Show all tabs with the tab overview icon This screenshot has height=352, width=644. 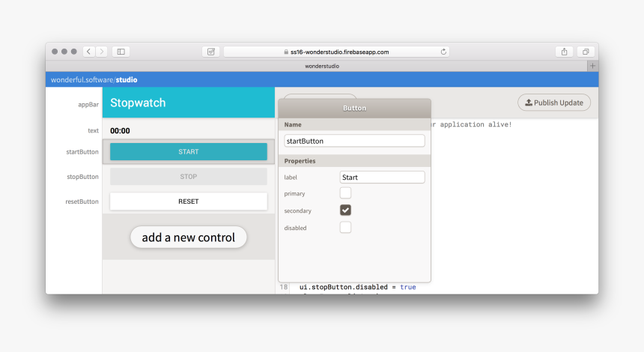click(586, 52)
